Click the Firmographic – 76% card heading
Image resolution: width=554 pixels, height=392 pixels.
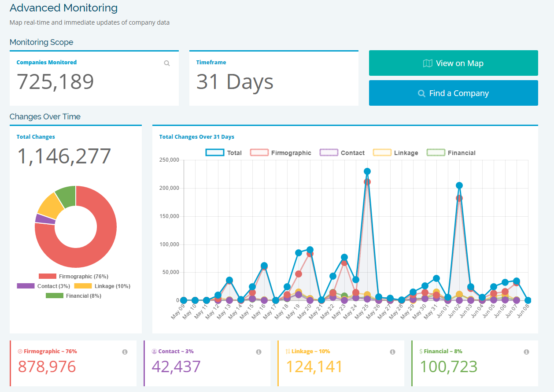click(50, 351)
